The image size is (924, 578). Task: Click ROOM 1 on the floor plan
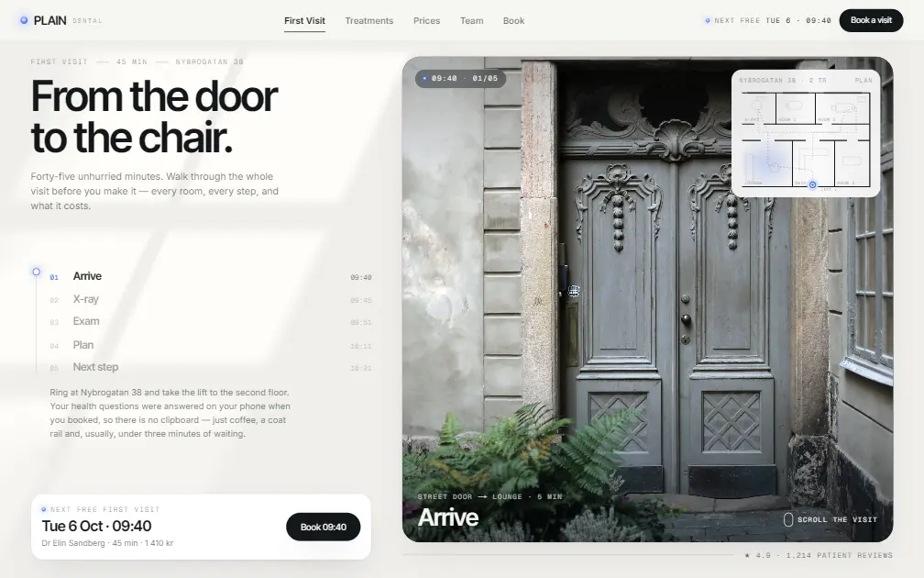click(796, 108)
